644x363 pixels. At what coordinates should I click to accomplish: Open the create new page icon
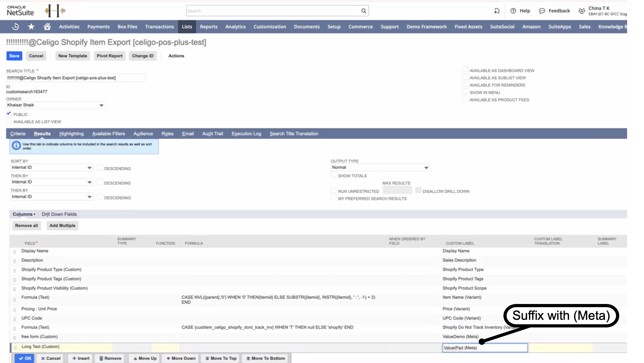497,11
